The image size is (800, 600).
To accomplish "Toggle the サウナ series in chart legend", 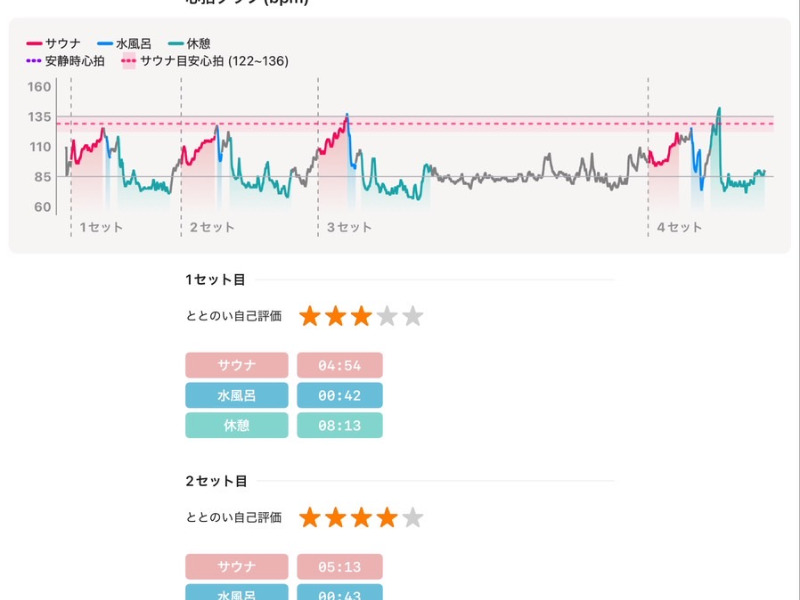I will pyautogui.click(x=54, y=44).
